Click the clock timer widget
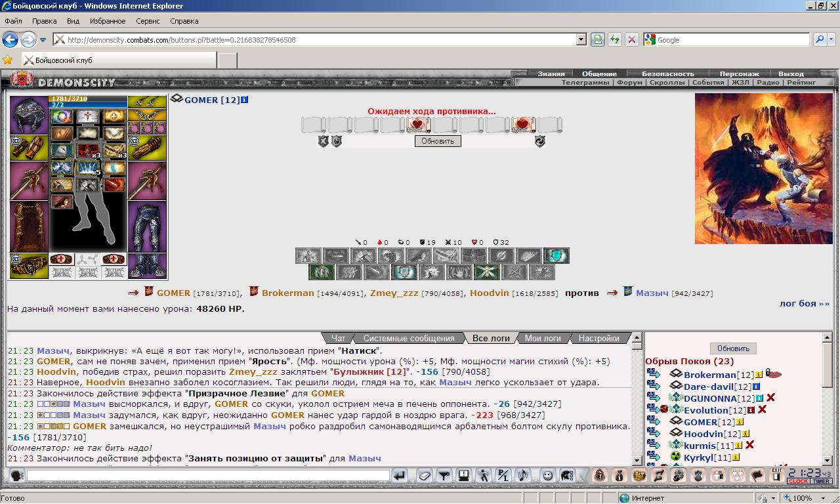The height and width of the screenshot is (504, 840). pos(810,475)
